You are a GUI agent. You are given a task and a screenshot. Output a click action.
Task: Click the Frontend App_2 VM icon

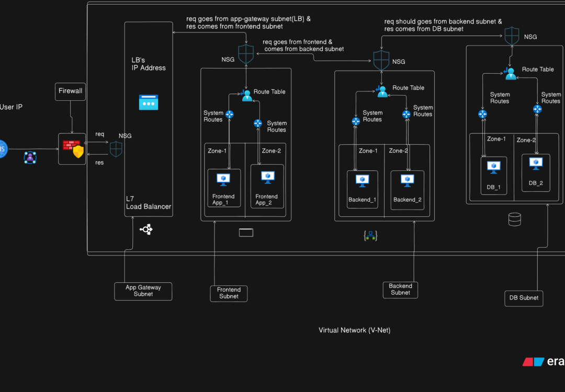(x=268, y=178)
